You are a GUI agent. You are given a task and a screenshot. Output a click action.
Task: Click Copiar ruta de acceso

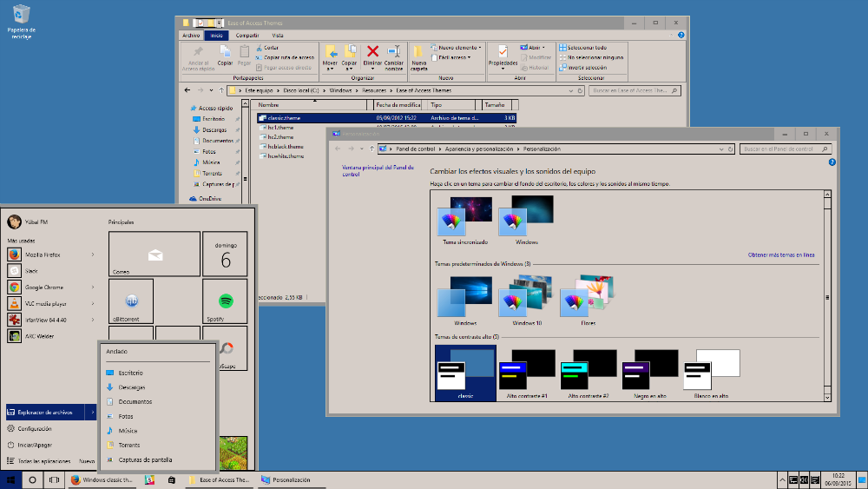coord(285,57)
